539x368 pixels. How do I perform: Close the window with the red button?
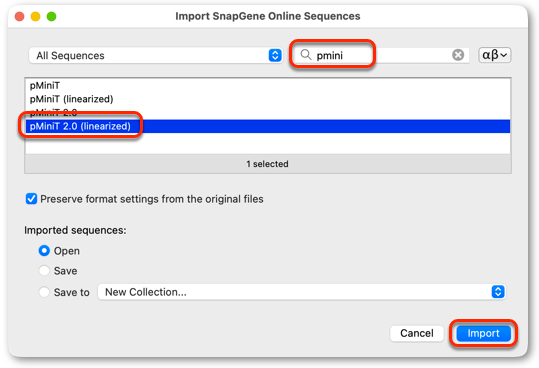(20, 16)
